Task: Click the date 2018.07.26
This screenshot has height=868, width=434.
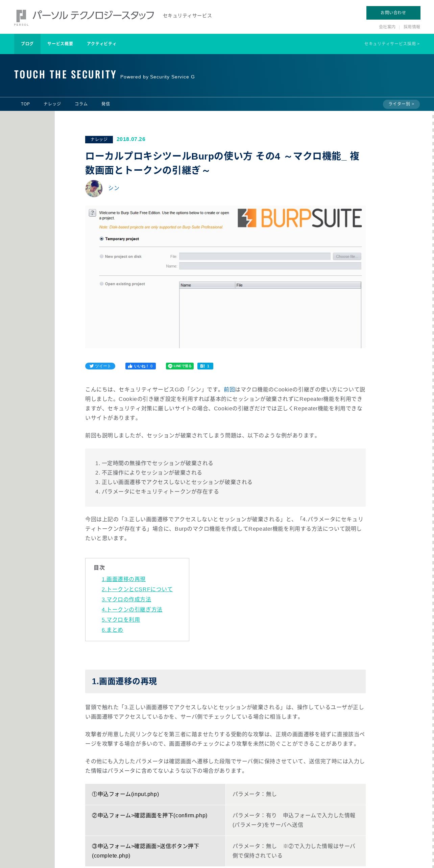Action: pos(131,139)
